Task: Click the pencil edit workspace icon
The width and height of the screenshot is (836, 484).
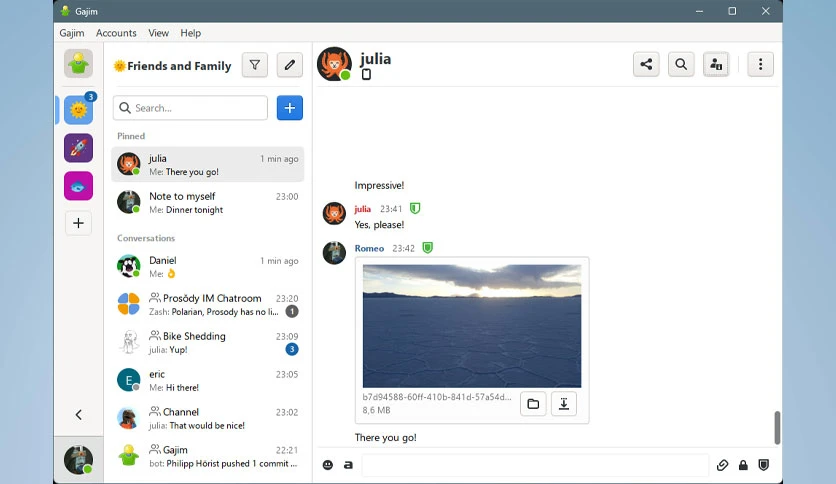Action: 290,65
